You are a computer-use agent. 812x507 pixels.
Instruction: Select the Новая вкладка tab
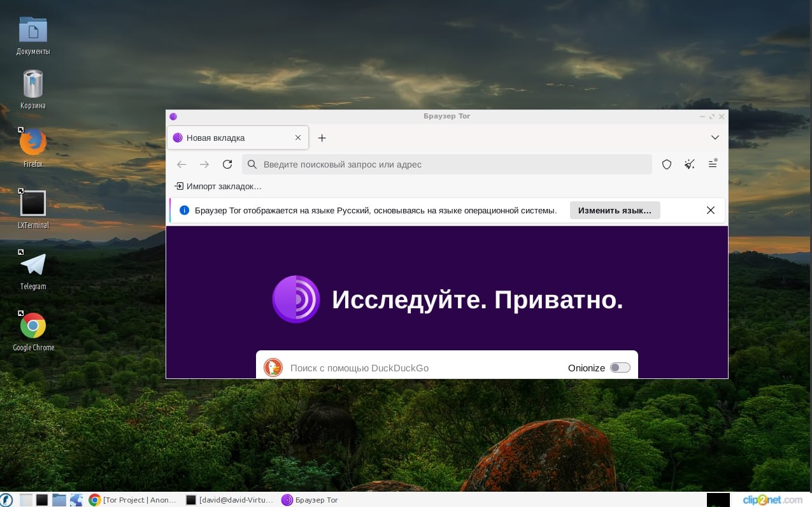coord(238,138)
